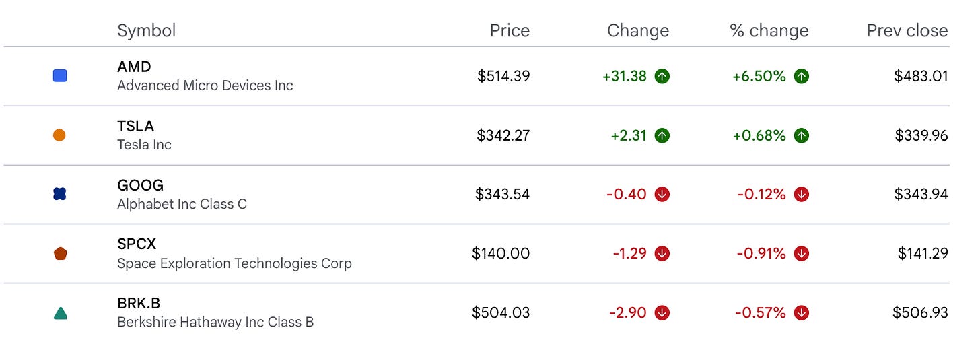The image size is (980, 338).
Task: Click the red down arrow next to -2.90
Action: pos(662,313)
